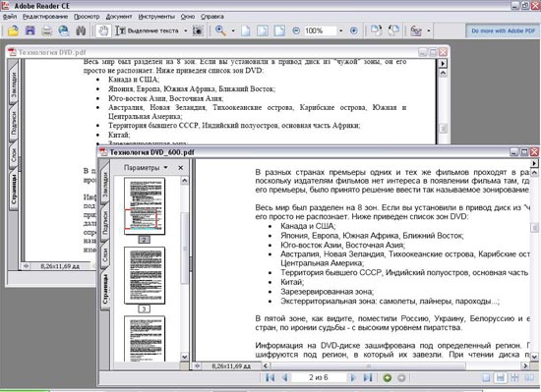Switch to Facing pages layout
Viewport: 541px width, 392px height.
529,378
